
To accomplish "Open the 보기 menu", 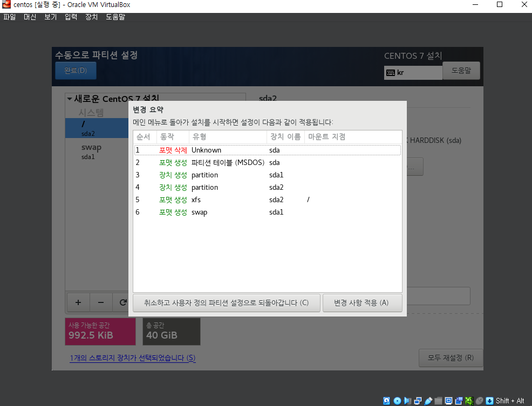I will coord(51,17).
